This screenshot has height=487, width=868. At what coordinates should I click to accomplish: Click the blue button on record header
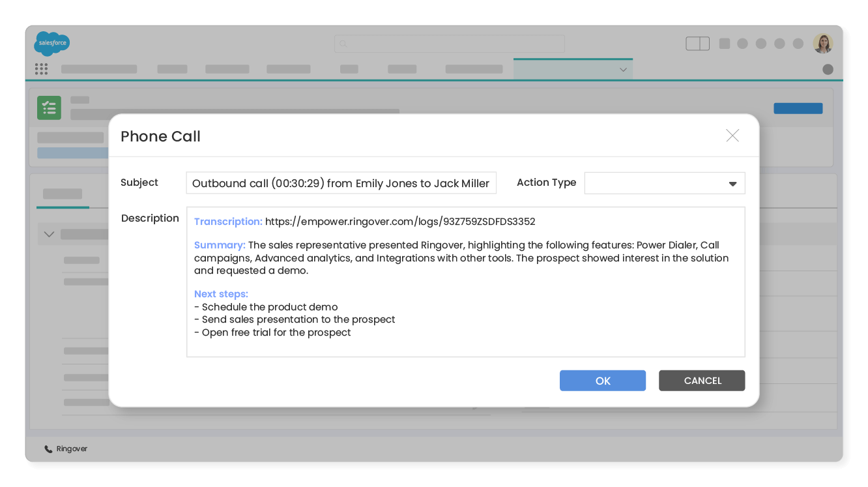pyautogui.click(x=798, y=108)
